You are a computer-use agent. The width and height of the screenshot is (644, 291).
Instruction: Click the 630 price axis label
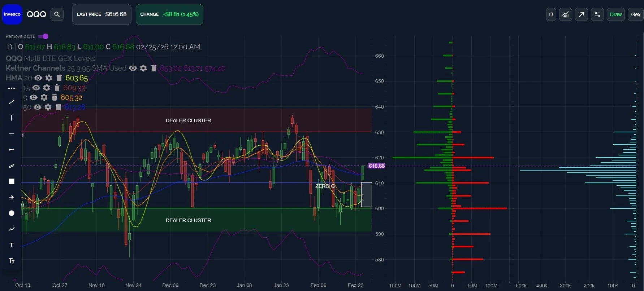379,132
